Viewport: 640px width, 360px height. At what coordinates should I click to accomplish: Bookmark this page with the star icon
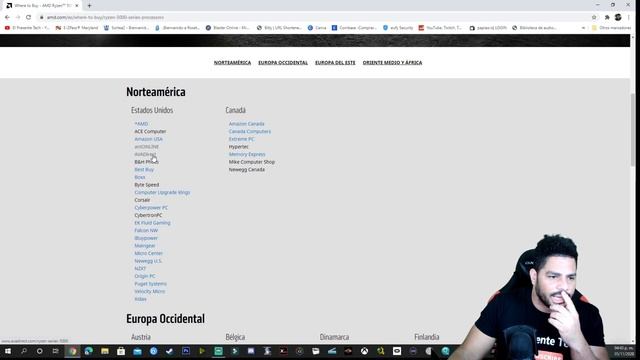tap(594, 17)
